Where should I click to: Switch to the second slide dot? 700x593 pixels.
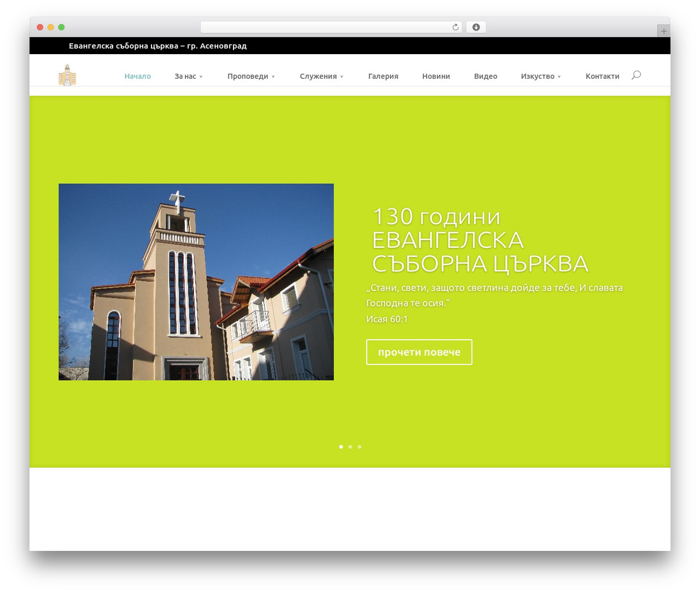pyautogui.click(x=350, y=447)
